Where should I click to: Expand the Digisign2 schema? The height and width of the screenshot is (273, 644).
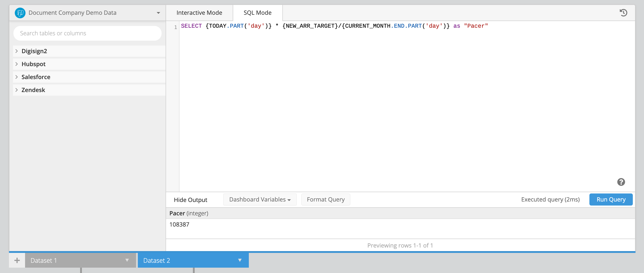pos(17,51)
